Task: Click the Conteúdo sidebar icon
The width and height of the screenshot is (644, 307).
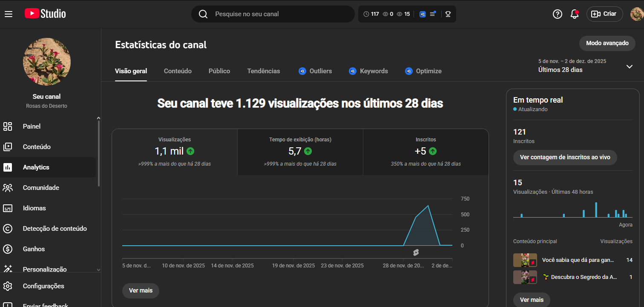Action: 8,147
